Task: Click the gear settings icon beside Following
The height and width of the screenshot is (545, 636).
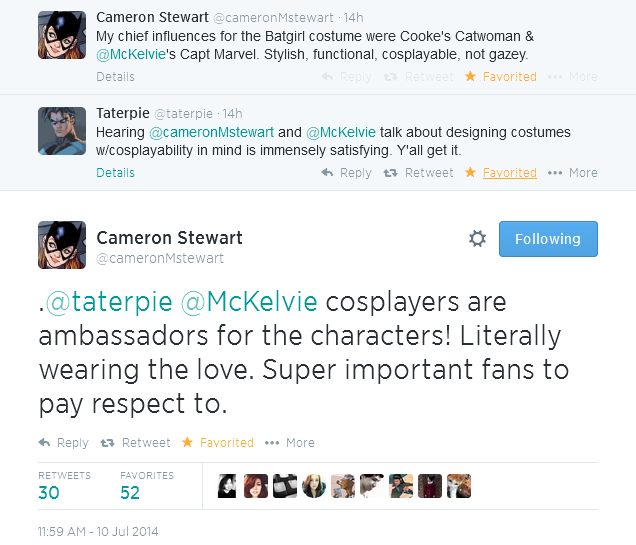Action: (478, 239)
